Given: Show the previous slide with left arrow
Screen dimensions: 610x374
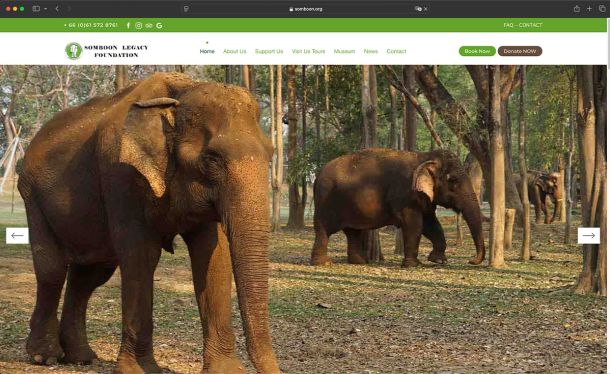Looking at the screenshot, I should point(17,235).
